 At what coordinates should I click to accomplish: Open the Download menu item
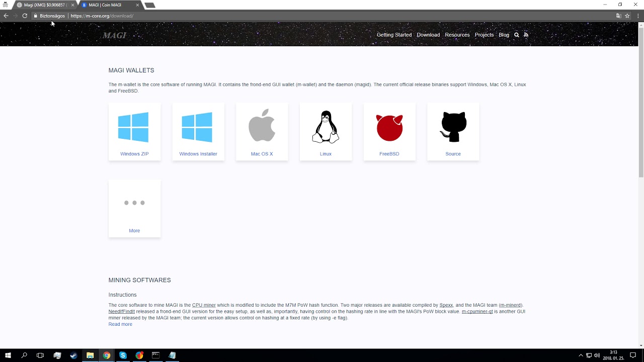click(428, 35)
